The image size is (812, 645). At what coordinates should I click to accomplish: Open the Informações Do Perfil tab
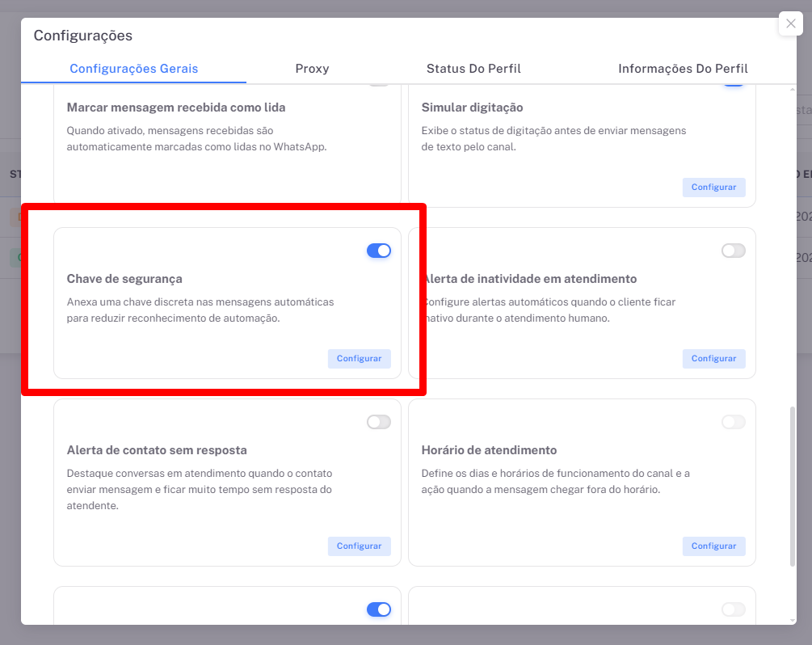(683, 69)
